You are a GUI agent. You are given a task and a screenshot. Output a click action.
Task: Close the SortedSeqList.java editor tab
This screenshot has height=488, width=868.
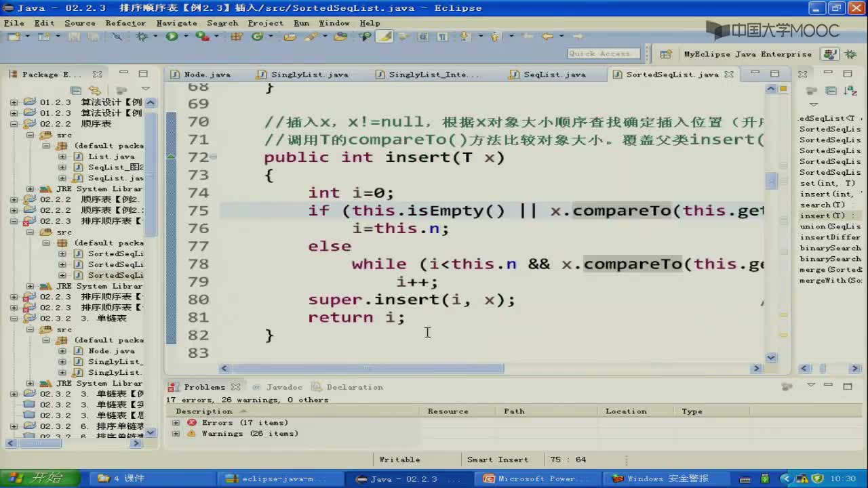pos(729,75)
